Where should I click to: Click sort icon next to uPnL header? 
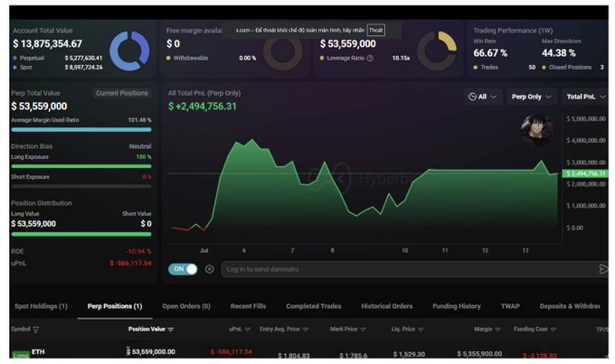pos(248,330)
